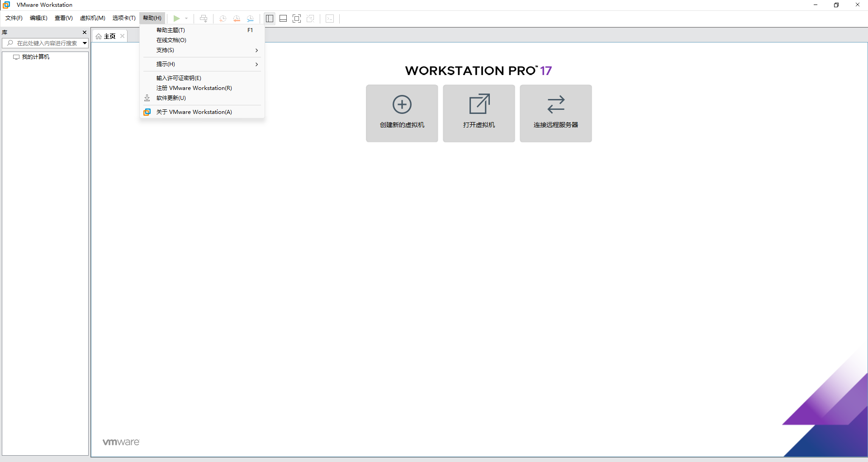Screen dimensions: 868x462
Task: Click the F1 shortcut label in help menu
Action: pos(250,30)
